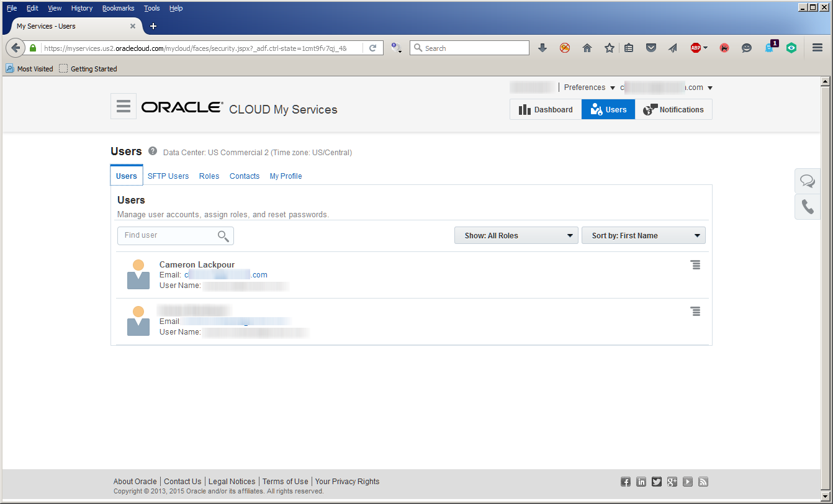Open the File menu
The height and width of the screenshot is (504, 833).
pyautogui.click(x=12, y=8)
